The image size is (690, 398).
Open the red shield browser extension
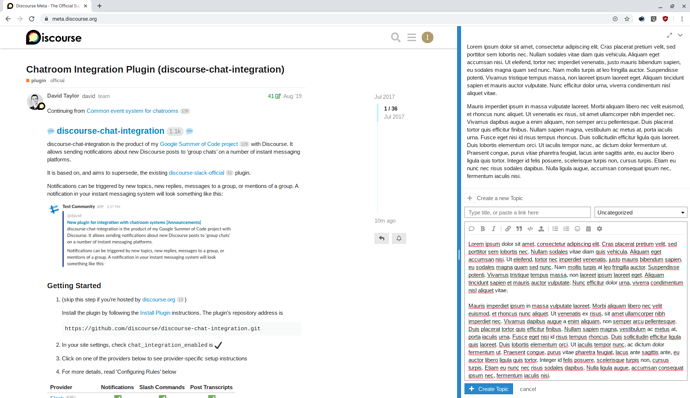pos(665,19)
